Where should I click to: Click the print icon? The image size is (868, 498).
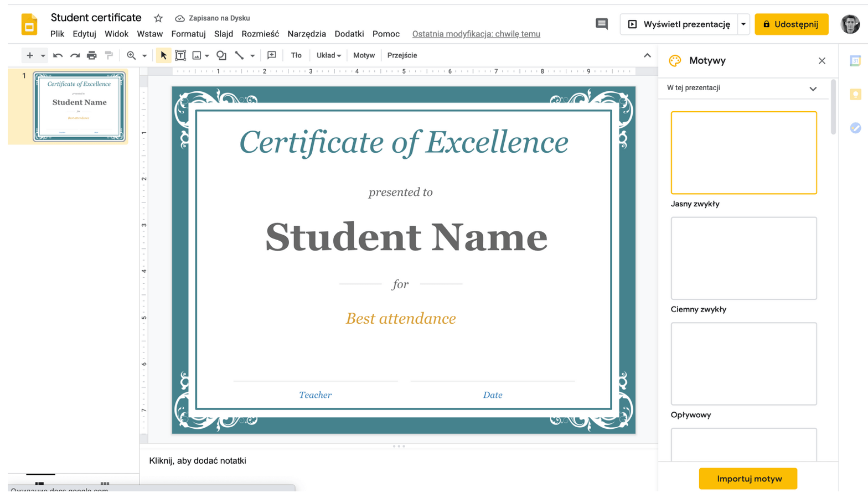pos(92,55)
